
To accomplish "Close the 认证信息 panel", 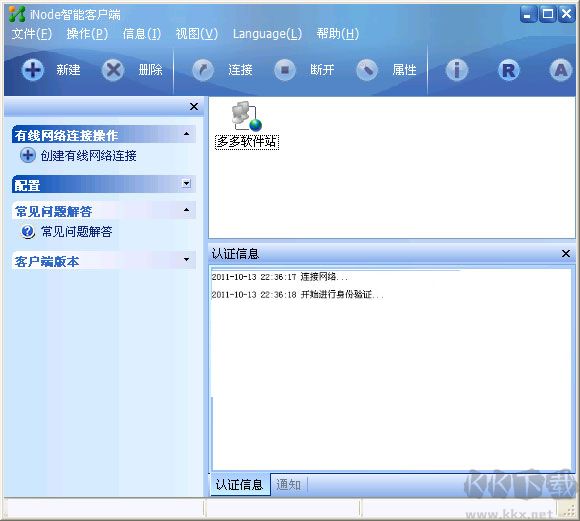I will coord(566,254).
